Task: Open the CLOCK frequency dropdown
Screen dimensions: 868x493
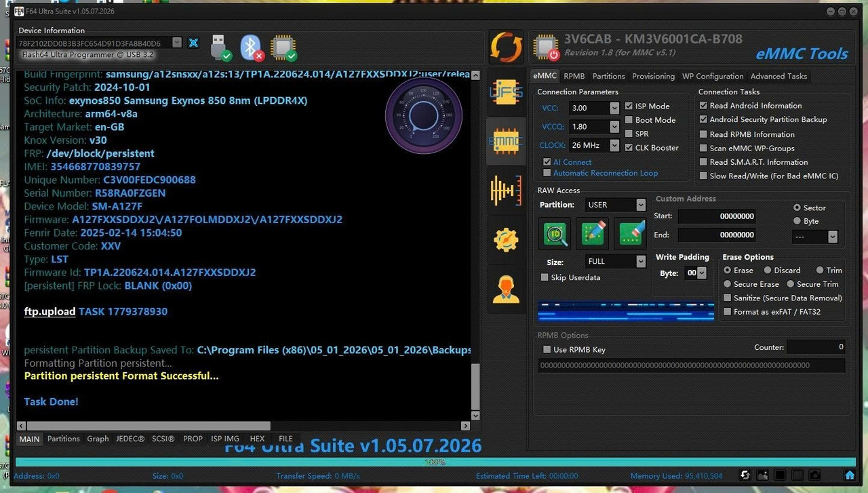Action: [614, 145]
